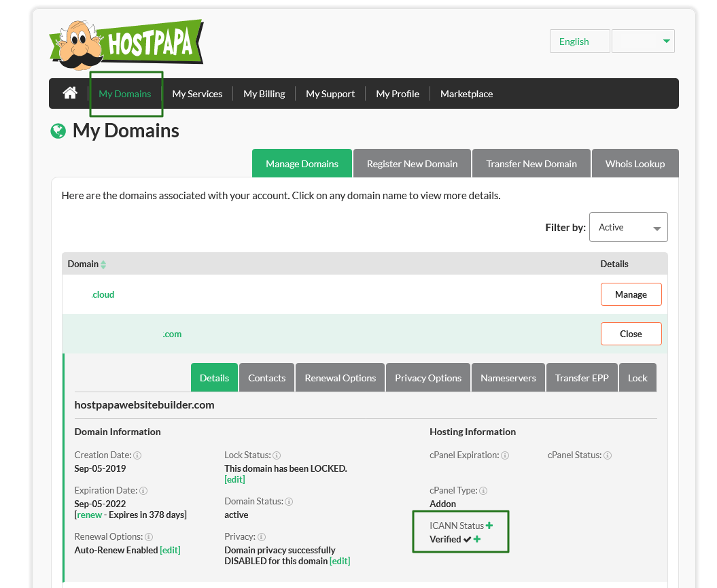Image resolution: width=717 pixels, height=588 pixels.
Task: Click the renew link under Expiration Date
Action: click(x=89, y=515)
